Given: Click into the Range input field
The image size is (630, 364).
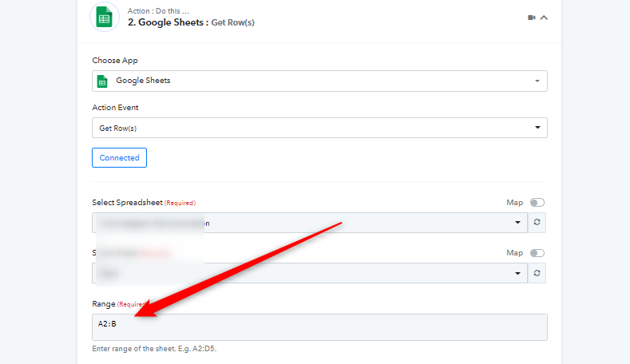Looking at the screenshot, I should pyautogui.click(x=319, y=327).
